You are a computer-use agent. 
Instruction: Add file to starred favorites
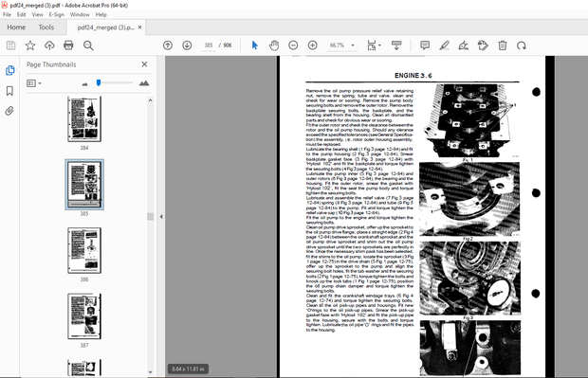30,45
